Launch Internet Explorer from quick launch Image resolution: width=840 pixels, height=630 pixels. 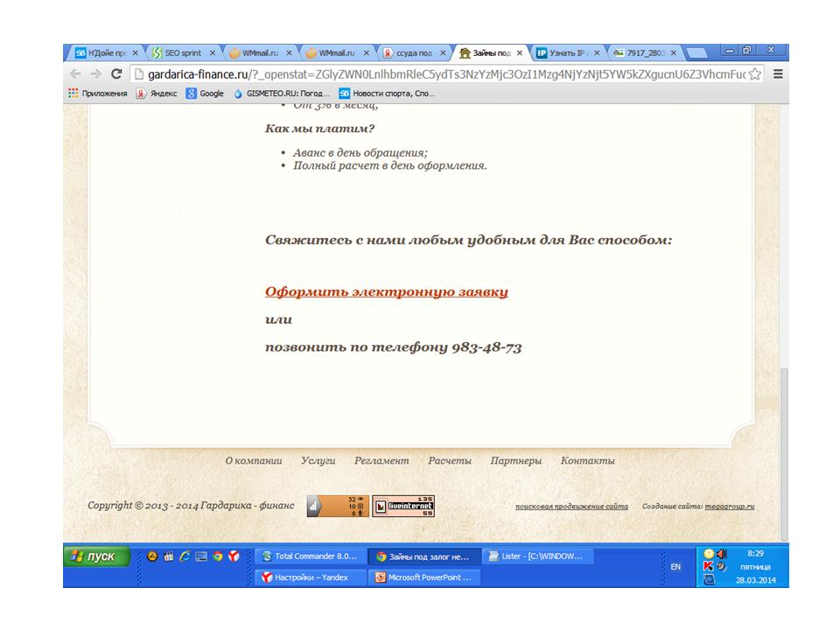pos(185,556)
